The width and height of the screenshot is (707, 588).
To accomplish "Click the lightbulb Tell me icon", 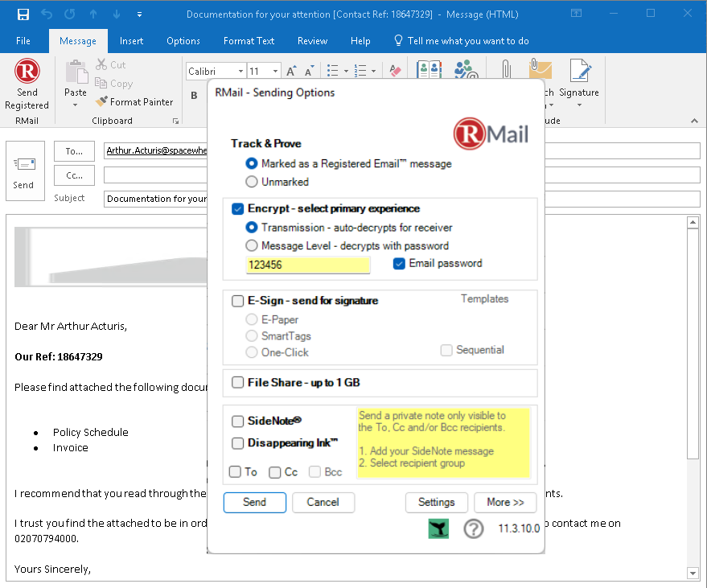I will click(398, 40).
